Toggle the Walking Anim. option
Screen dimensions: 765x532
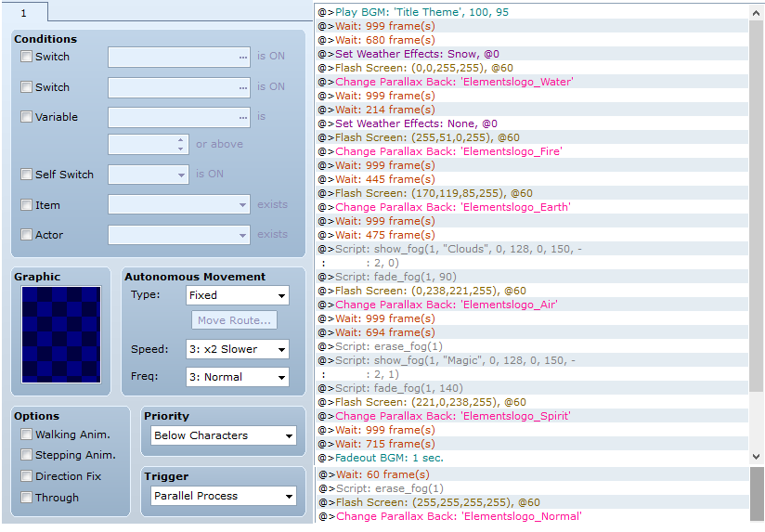pos(27,435)
